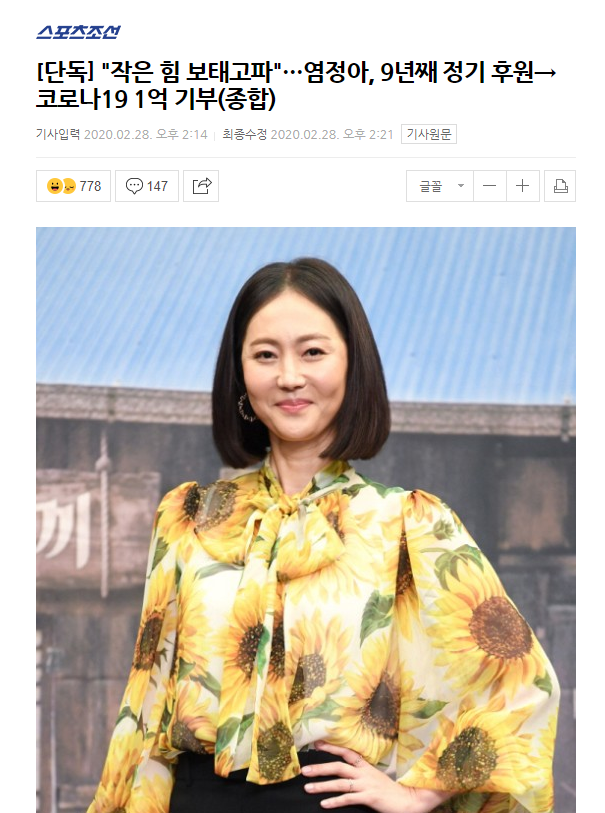This screenshot has width=605, height=813.
Task: Increase font size with plus button
Action: pos(523,186)
